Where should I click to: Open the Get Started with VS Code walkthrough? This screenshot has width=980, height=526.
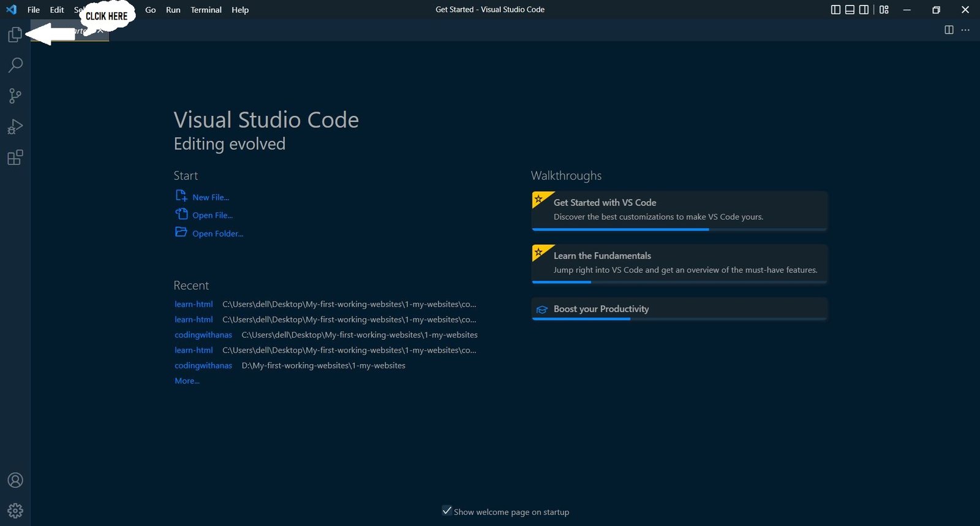[680, 211]
